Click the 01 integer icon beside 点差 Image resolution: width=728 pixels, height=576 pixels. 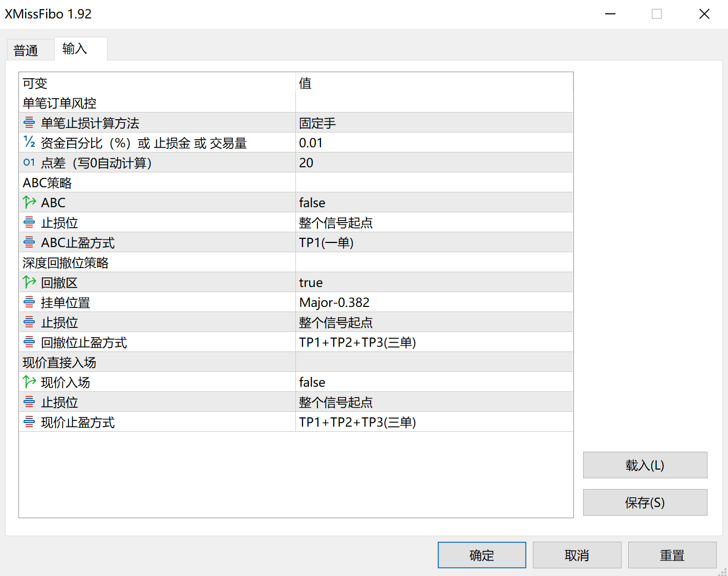coord(29,163)
